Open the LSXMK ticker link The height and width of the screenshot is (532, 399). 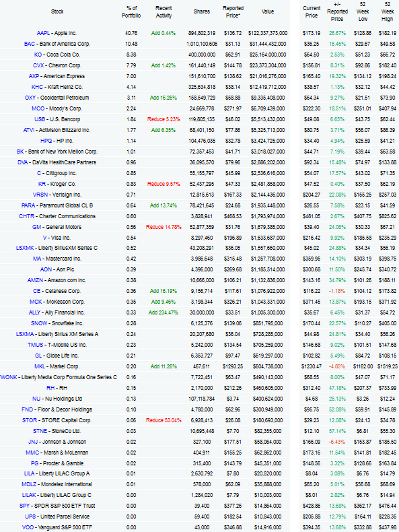(x=25, y=248)
